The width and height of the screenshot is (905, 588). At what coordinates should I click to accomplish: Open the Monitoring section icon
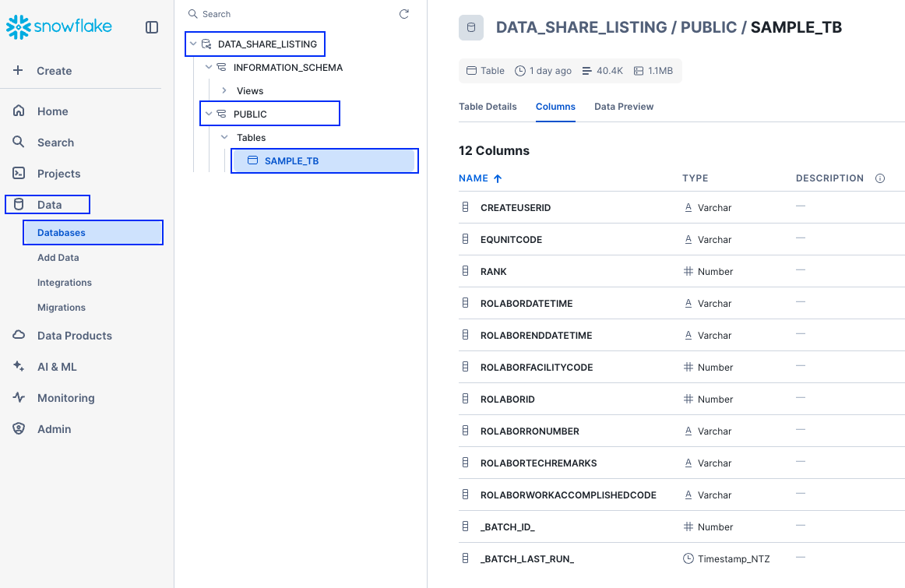(x=19, y=397)
